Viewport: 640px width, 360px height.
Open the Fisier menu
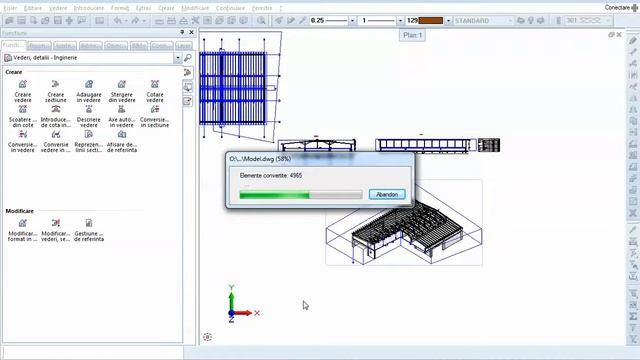(10, 8)
